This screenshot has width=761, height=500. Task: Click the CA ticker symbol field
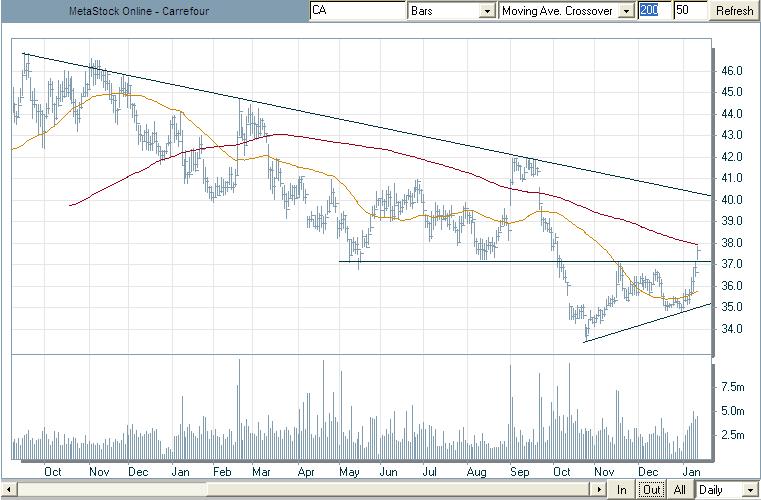357,10
